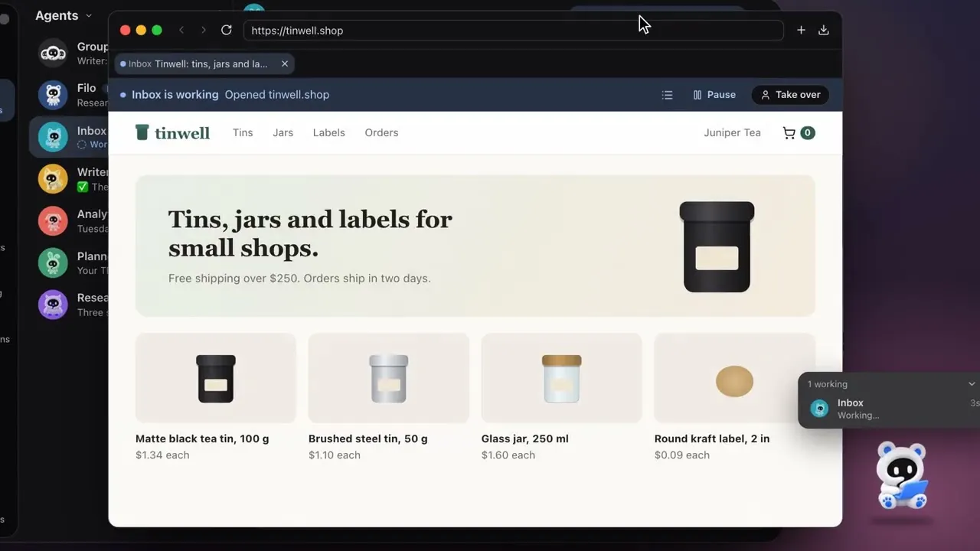
Task: View the Brushed steel tin thumbnail
Action: pos(389,378)
